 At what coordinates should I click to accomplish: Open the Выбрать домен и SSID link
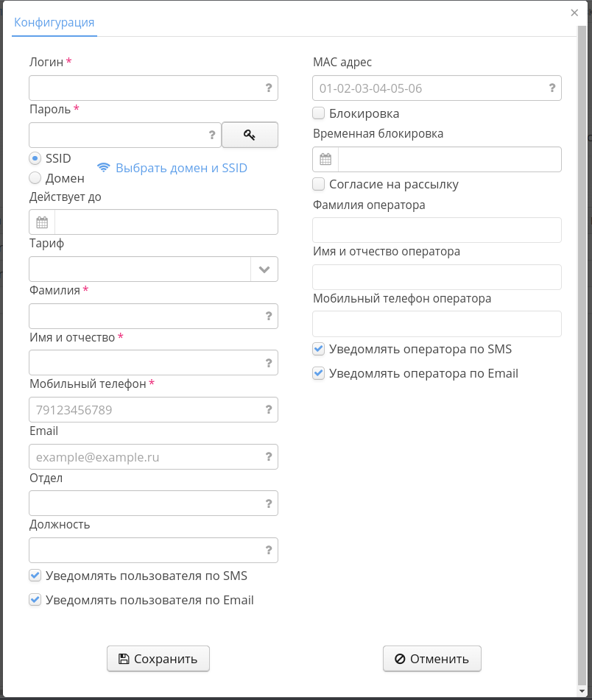point(181,168)
